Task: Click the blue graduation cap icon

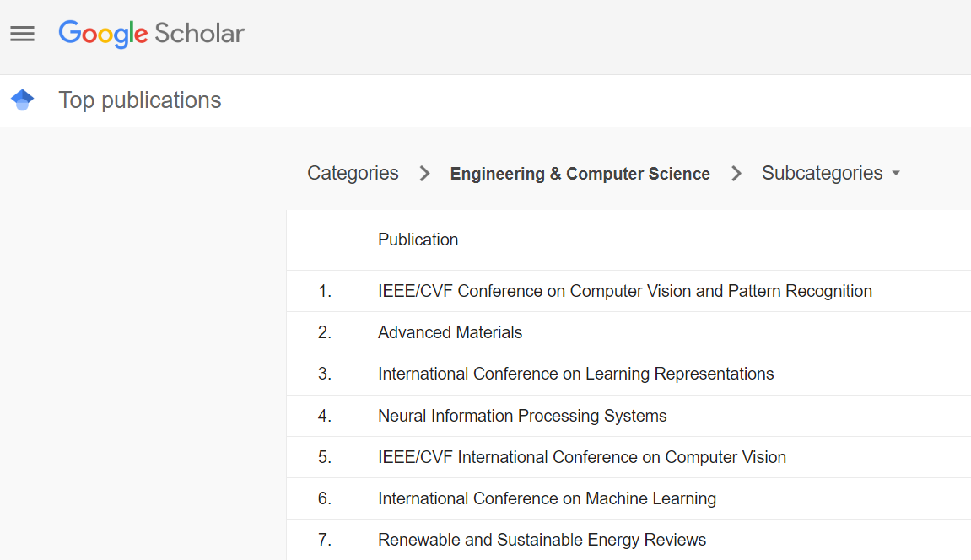Action: pyautogui.click(x=23, y=100)
